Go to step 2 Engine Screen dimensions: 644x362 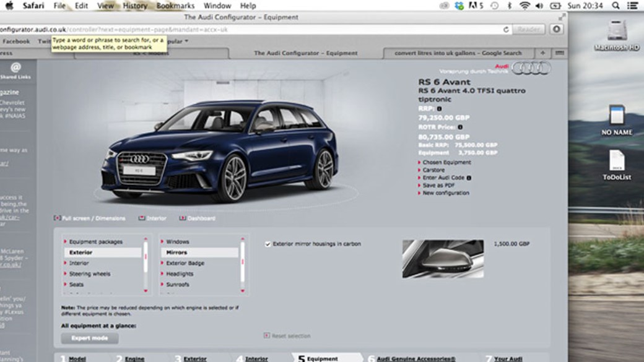coord(134,359)
